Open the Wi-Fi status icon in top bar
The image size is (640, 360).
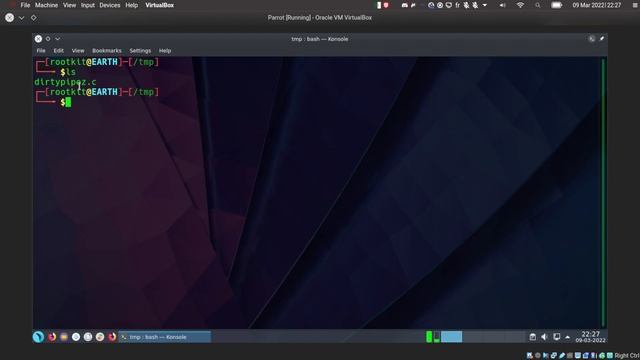click(520, 5)
